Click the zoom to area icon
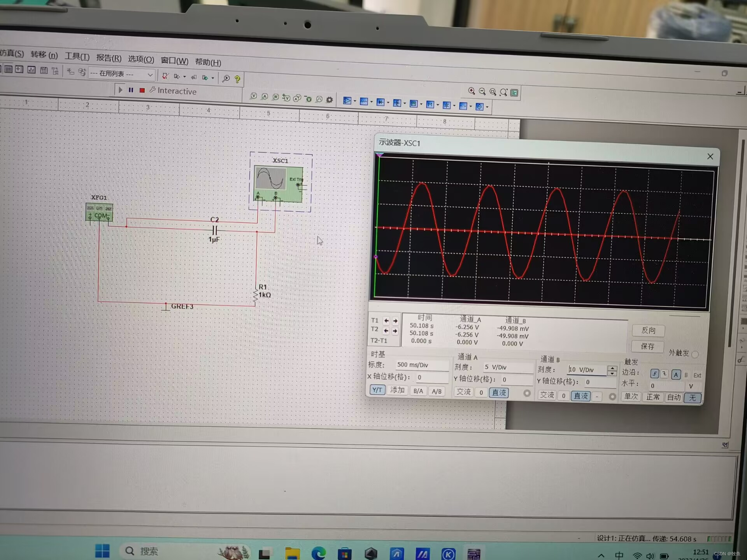 (493, 92)
